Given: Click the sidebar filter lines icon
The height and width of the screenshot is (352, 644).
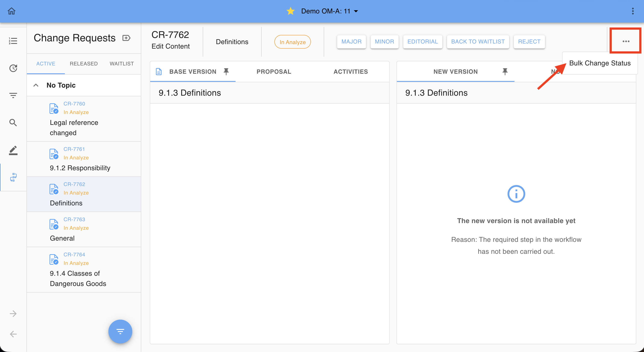Looking at the screenshot, I should pyautogui.click(x=13, y=95).
